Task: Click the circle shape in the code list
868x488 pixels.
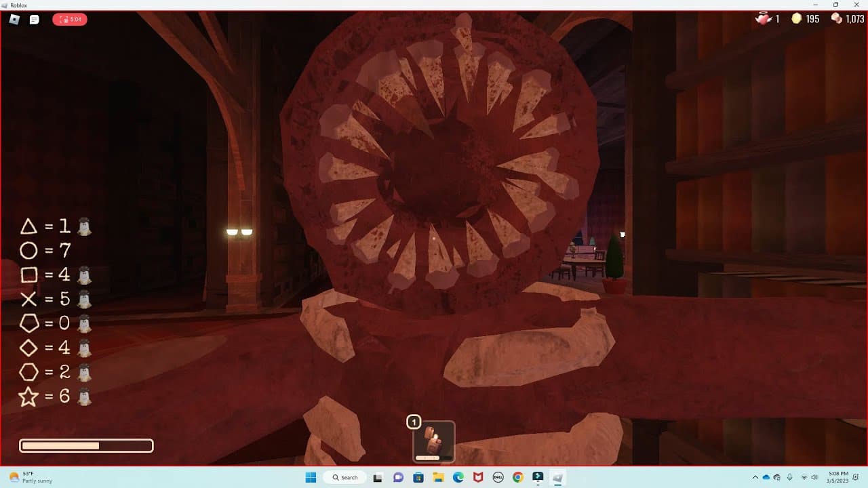Action: (x=28, y=251)
